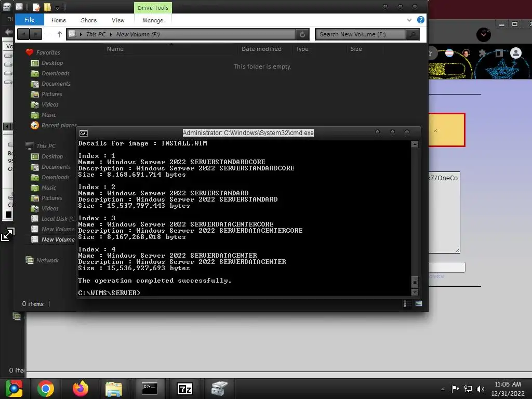
Task: Go back with Explorer back arrow
Action: [x=23, y=34]
